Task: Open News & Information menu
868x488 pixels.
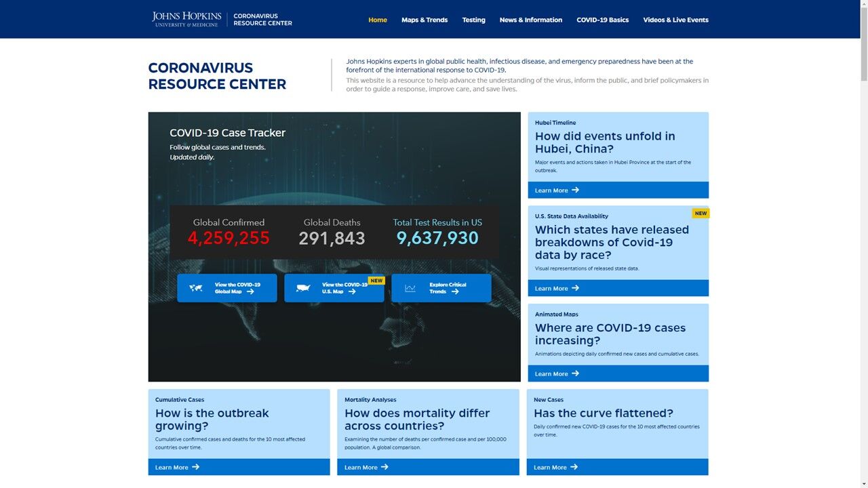Action: pyautogui.click(x=531, y=20)
